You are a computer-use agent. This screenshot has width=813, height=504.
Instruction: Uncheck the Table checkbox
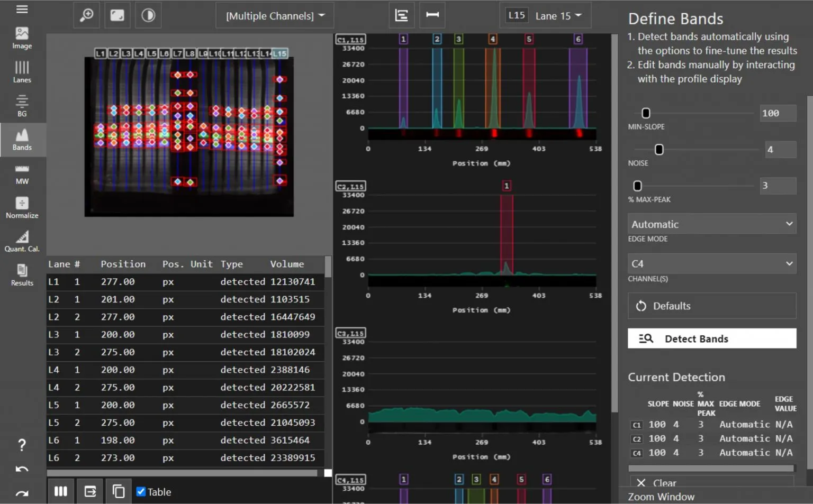(141, 492)
